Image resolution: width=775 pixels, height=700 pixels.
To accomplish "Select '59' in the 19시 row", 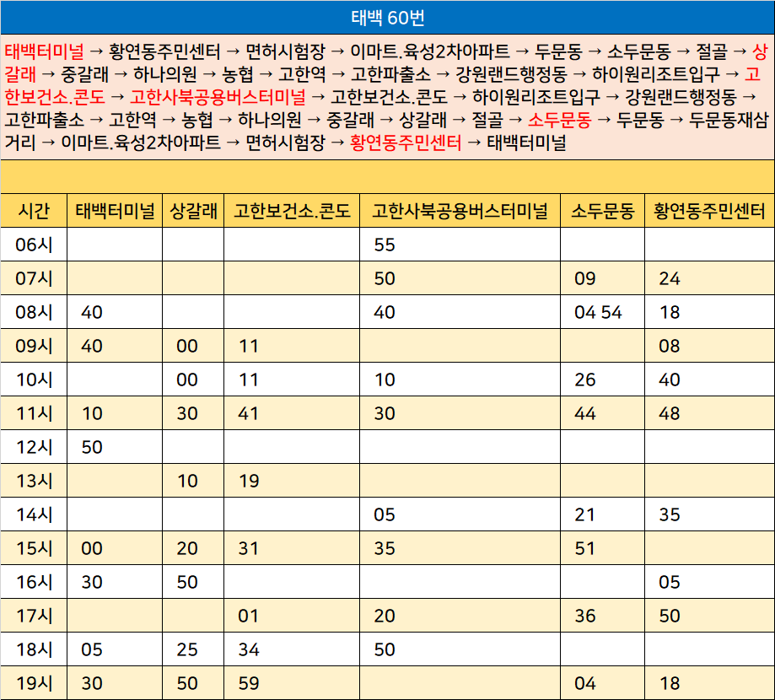I will 249,683.
